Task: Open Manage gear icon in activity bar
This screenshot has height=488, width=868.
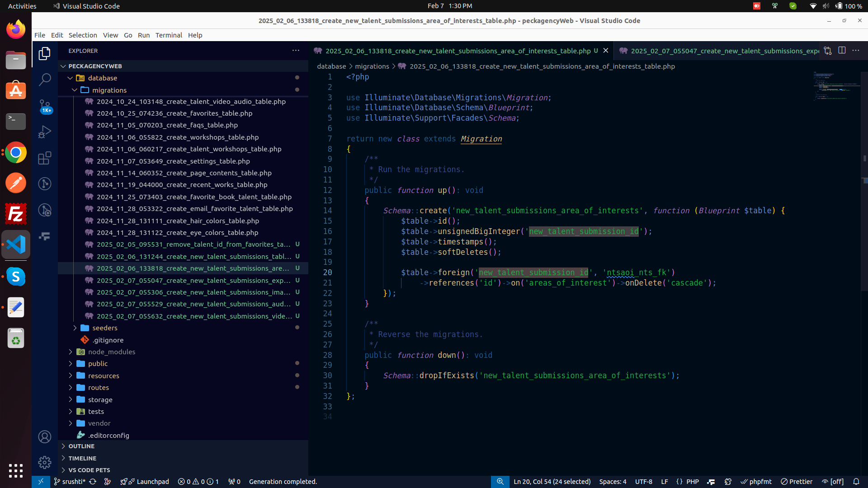Action: (x=45, y=462)
